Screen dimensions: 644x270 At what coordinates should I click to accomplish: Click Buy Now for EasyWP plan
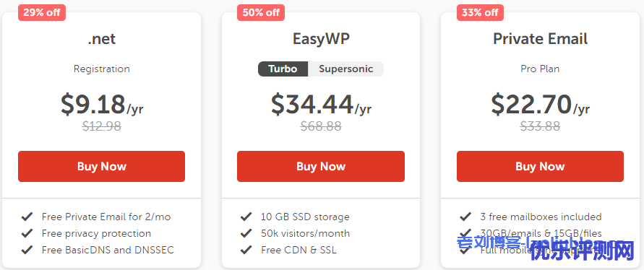(321, 166)
